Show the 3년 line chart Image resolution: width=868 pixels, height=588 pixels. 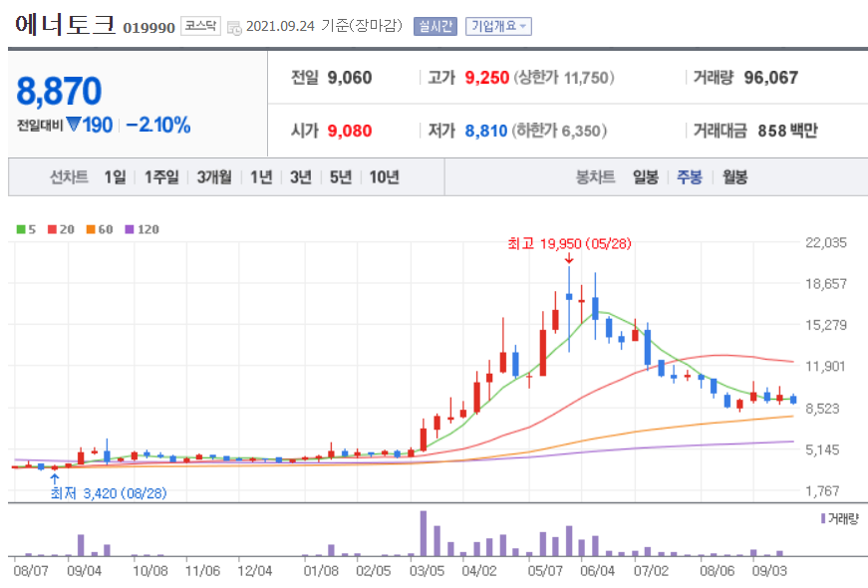[x=301, y=177]
